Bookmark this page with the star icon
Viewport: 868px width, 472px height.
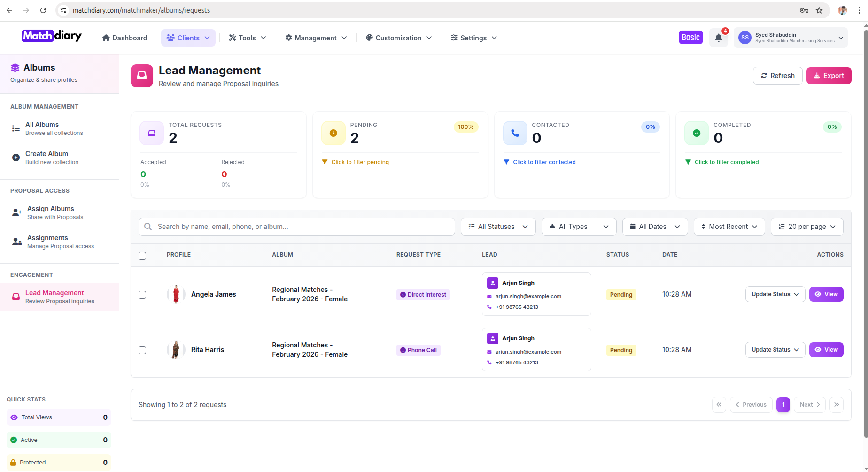coord(819,10)
